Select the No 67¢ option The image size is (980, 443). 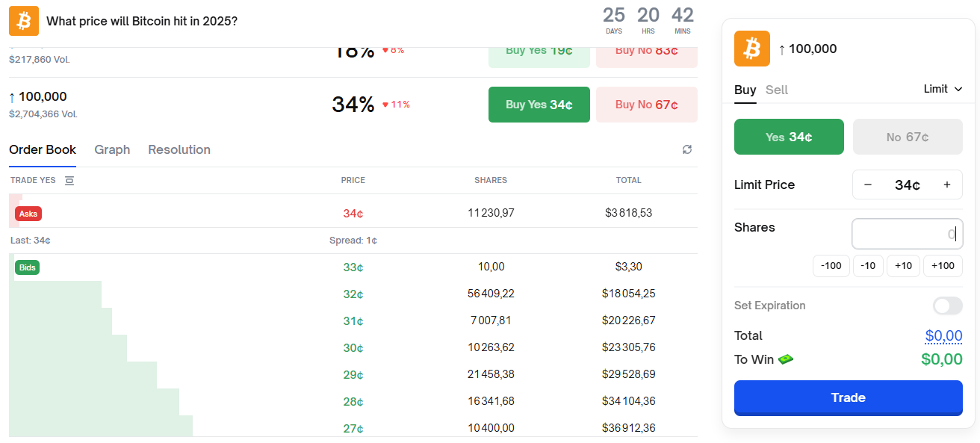click(x=908, y=137)
